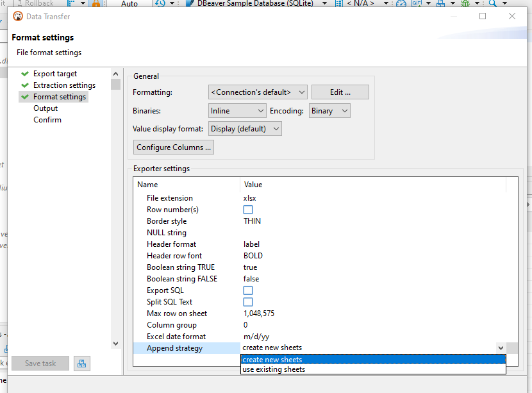
Task: Click the Configure Columns button
Action: pos(173,147)
